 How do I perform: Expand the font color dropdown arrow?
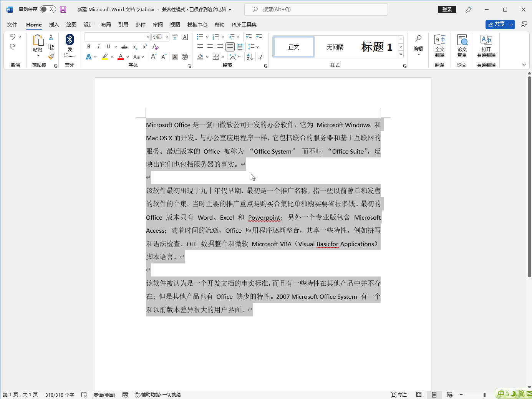pos(128,57)
